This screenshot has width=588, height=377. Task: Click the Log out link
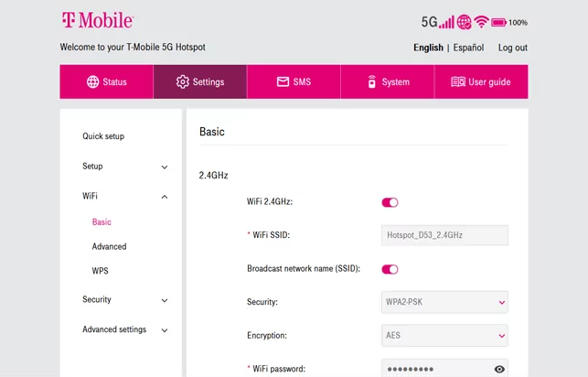513,48
